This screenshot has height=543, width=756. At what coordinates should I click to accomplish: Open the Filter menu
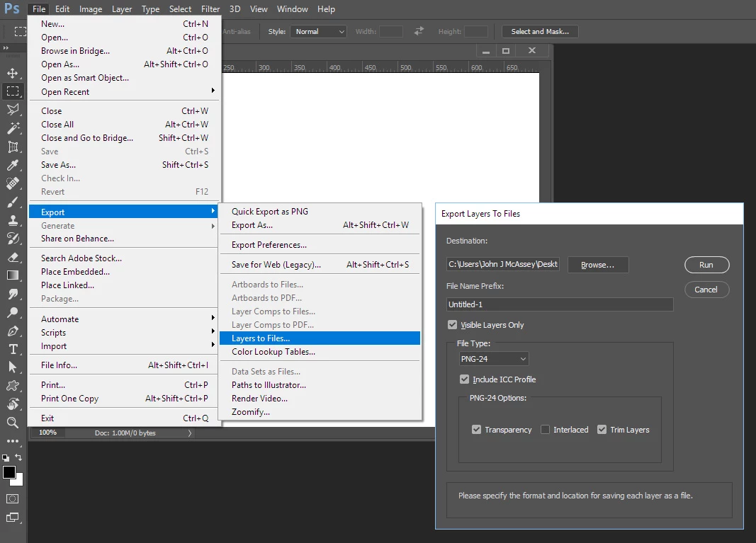click(x=210, y=9)
